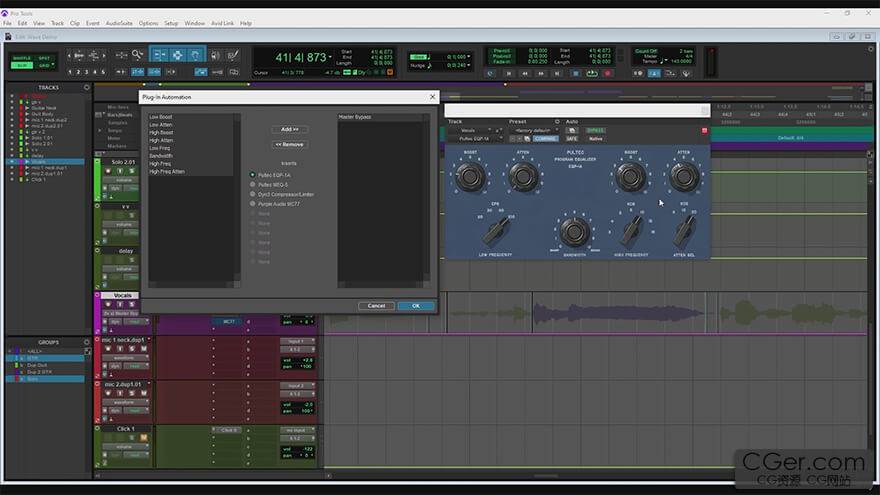Select Dyn3 Compressor/Limiter insert radio

[x=253, y=194]
